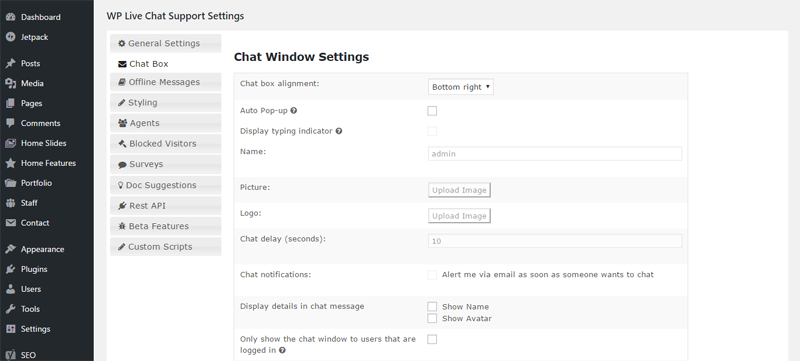Click the Users person icon
This screenshot has height=361, width=800.
point(10,289)
